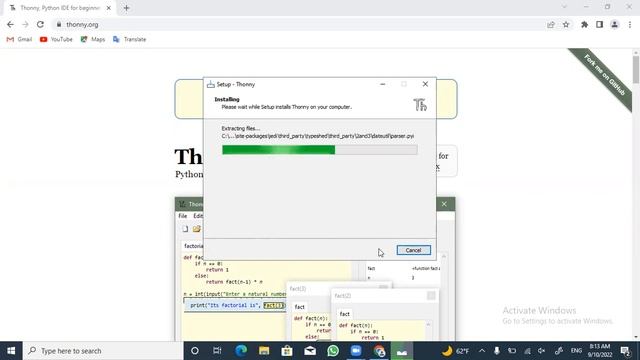The image size is (640, 360).
Task: Go forward in Chrome browser
Action: [25, 24]
